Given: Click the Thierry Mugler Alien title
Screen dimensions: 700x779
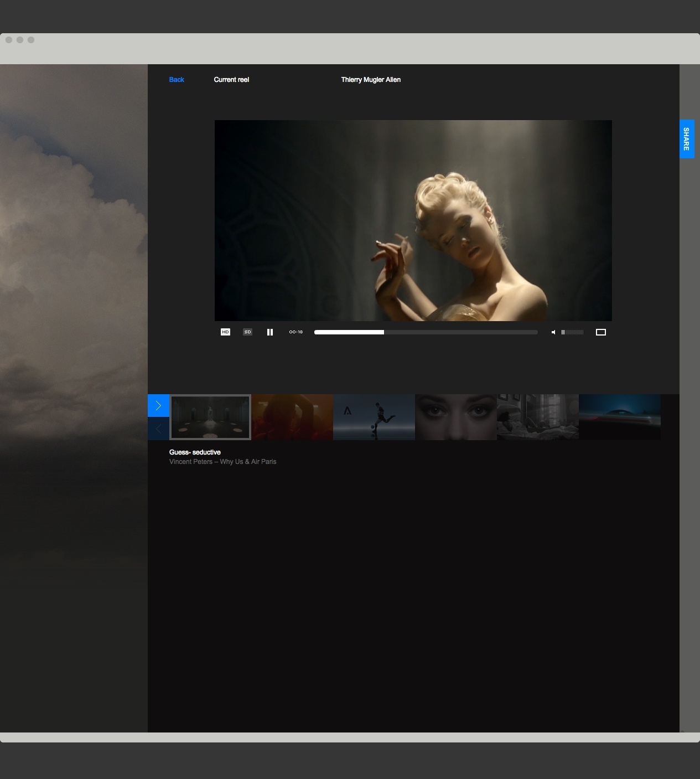Looking at the screenshot, I should coord(371,80).
